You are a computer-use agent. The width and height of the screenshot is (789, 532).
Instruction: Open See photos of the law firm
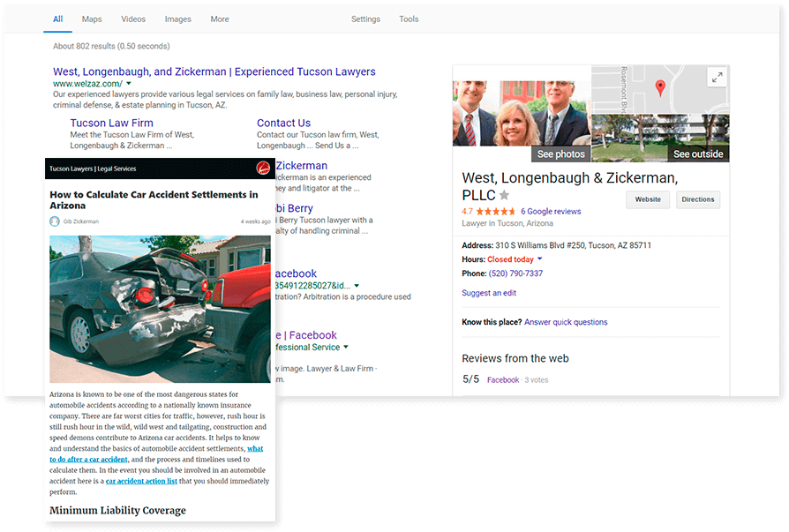point(560,154)
